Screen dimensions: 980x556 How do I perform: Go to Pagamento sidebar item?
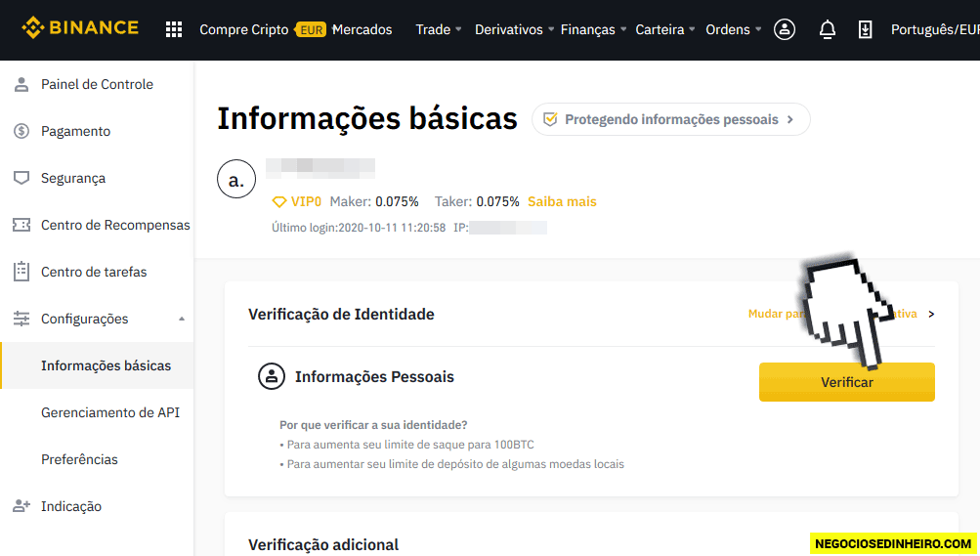[x=97, y=131]
